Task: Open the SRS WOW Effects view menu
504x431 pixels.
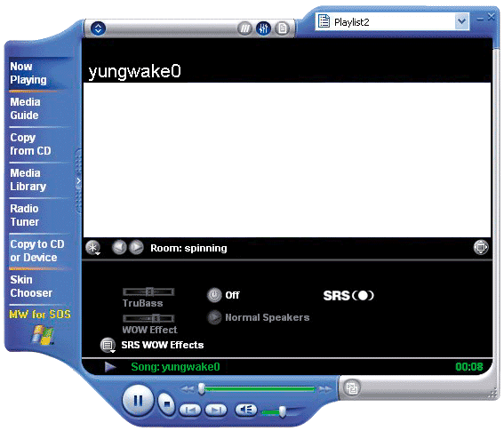Action: (108, 345)
